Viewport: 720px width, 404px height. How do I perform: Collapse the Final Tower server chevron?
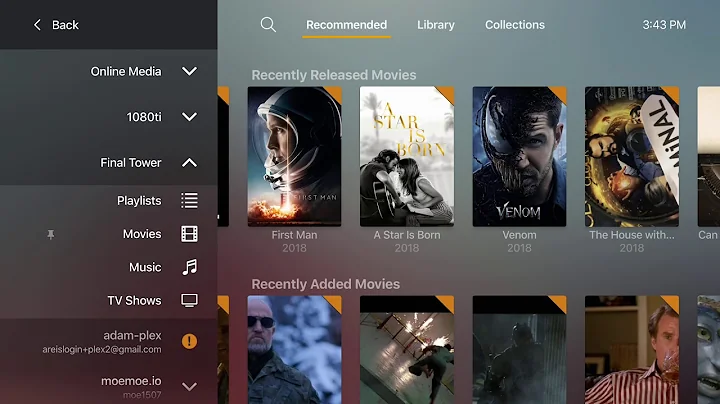coord(189,163)
